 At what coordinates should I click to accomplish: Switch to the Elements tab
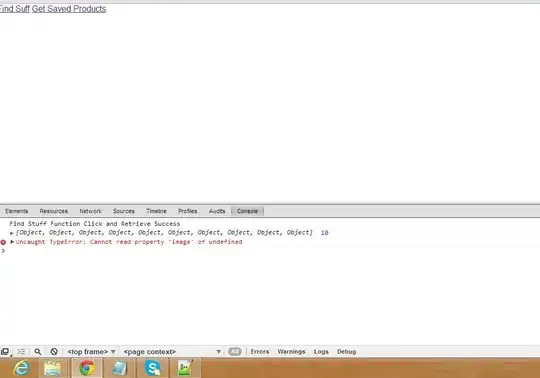click(17, 211)
